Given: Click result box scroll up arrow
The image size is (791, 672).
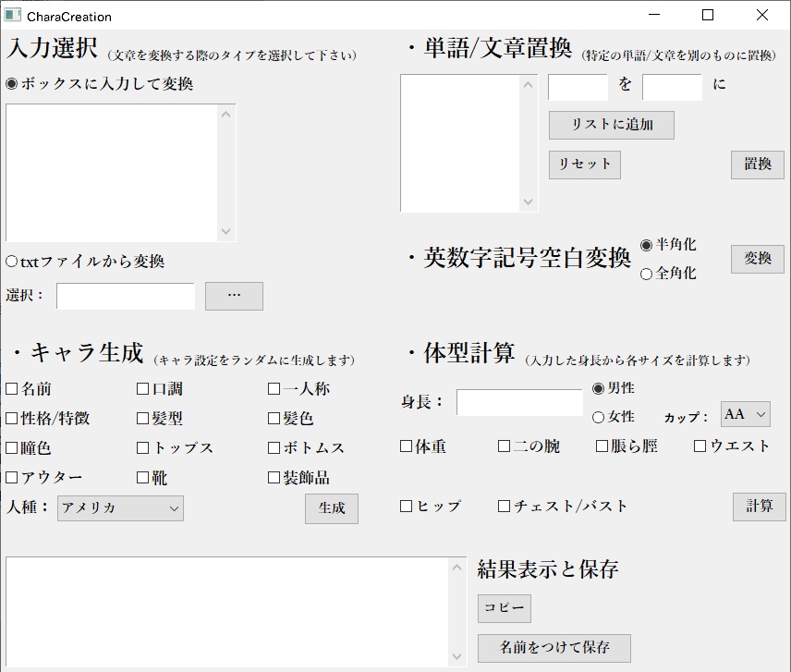Looking at the screenshot, I should [x=457, y=568].
